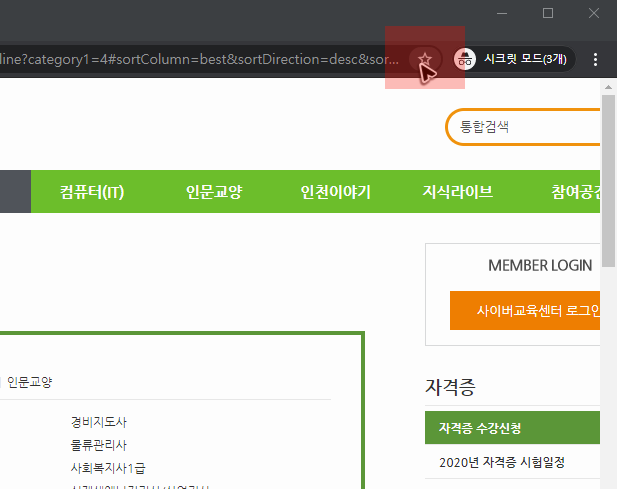Click the MEMBER LOGIN heading

540,266
